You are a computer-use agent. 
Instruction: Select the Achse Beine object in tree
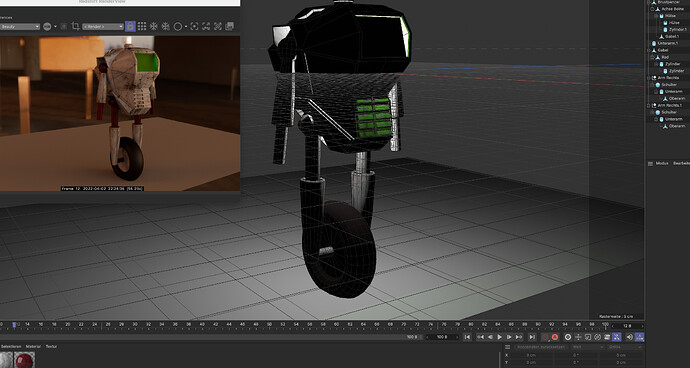672,9
